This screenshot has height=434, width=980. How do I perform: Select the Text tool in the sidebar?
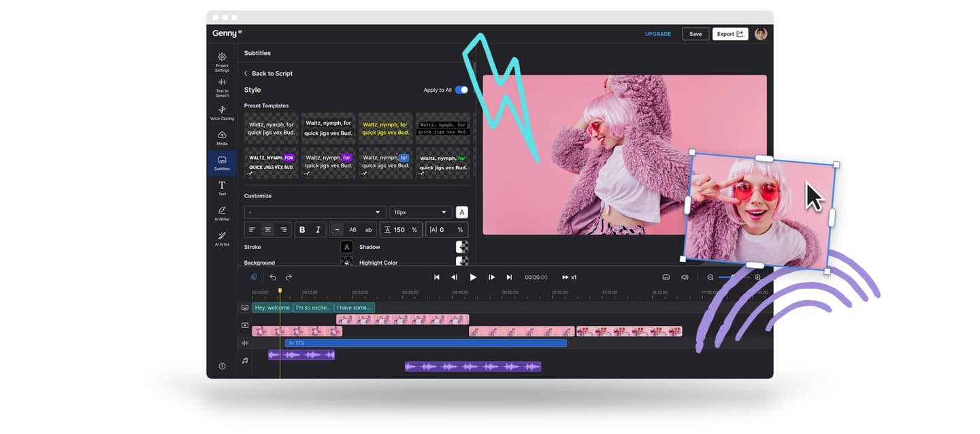tap(222, 188)
